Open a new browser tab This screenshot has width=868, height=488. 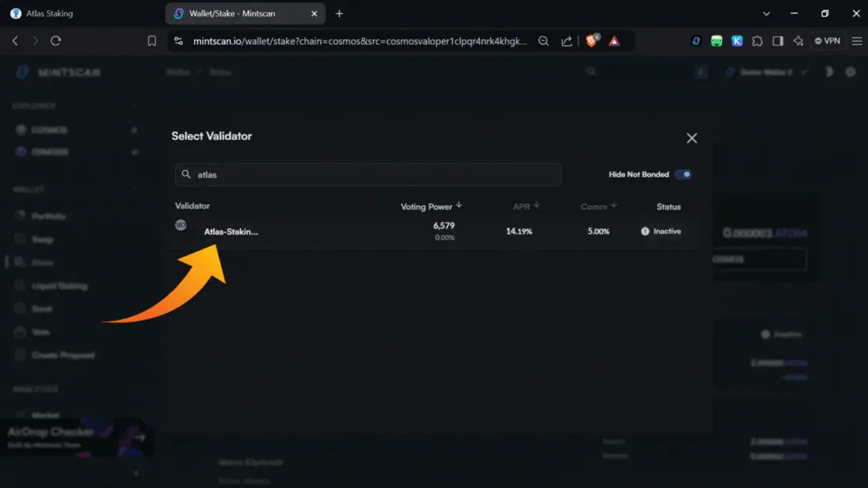339,14
